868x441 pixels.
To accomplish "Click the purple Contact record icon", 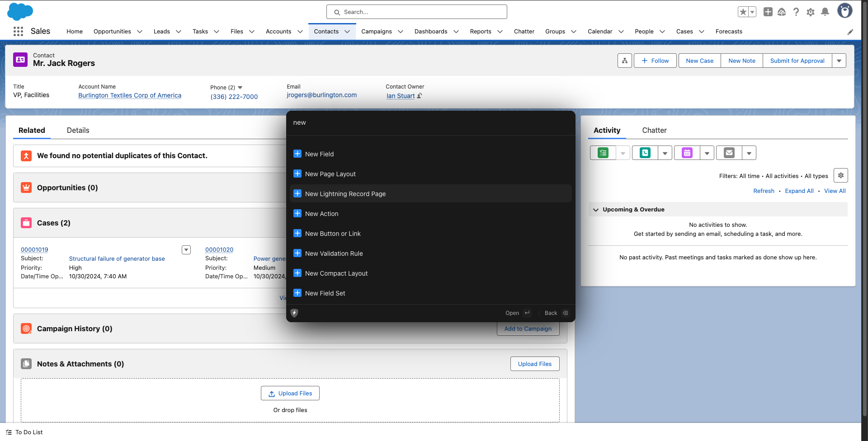I will [x=20, y=60].
